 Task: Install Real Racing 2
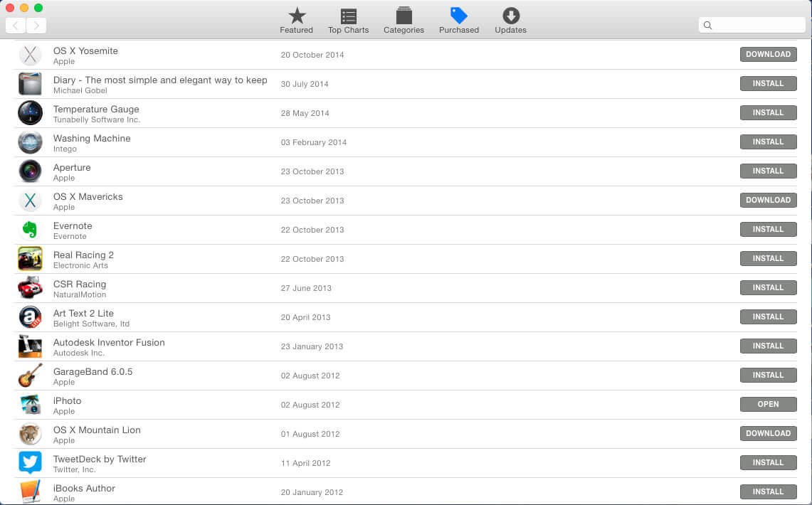(x=768, y=258)
